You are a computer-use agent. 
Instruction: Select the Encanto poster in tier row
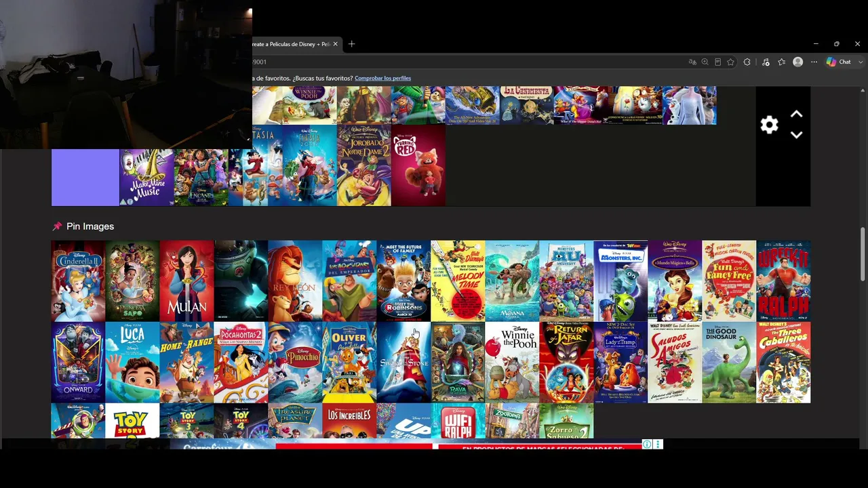[x=201, y=178]
